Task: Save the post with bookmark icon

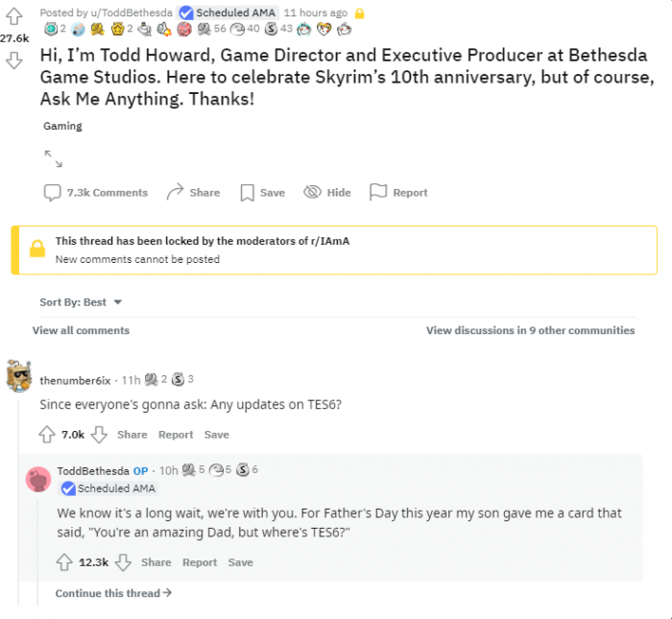Action: click(x=262, y=193)
